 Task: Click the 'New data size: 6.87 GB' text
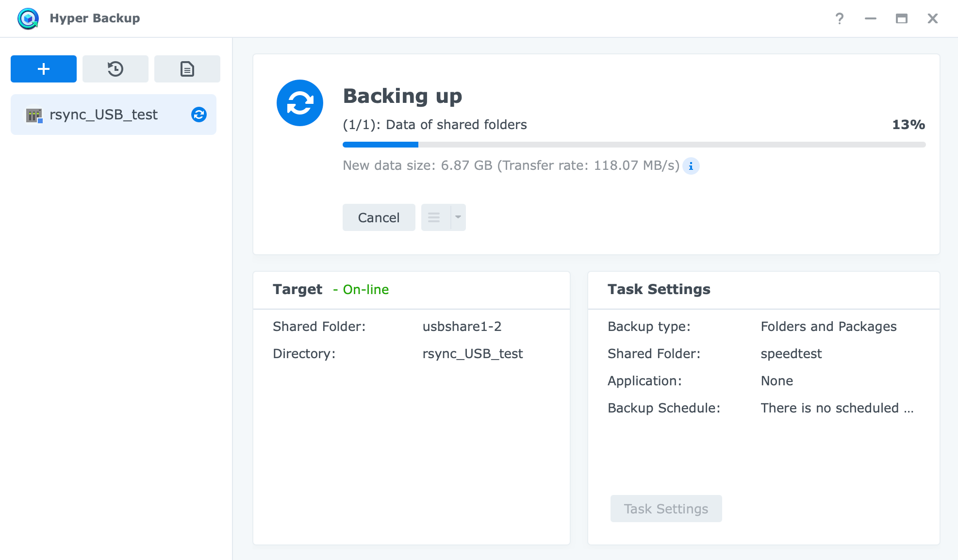(x=417, y=165)
